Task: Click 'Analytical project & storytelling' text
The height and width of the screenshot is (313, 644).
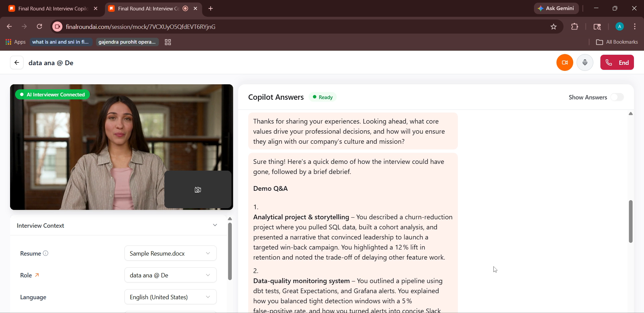Action: pos(301,217)
